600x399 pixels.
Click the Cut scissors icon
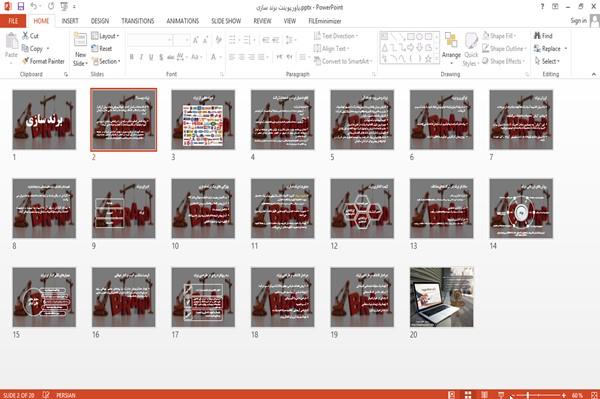(26, 36)
